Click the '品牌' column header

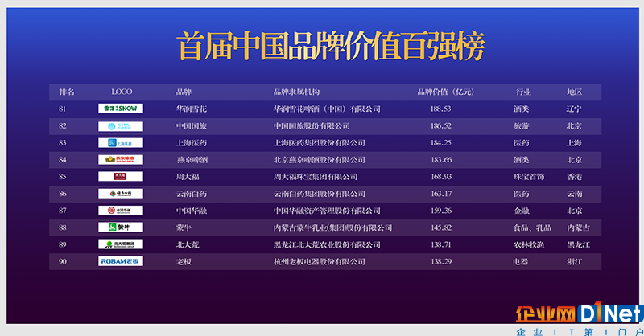184,92
